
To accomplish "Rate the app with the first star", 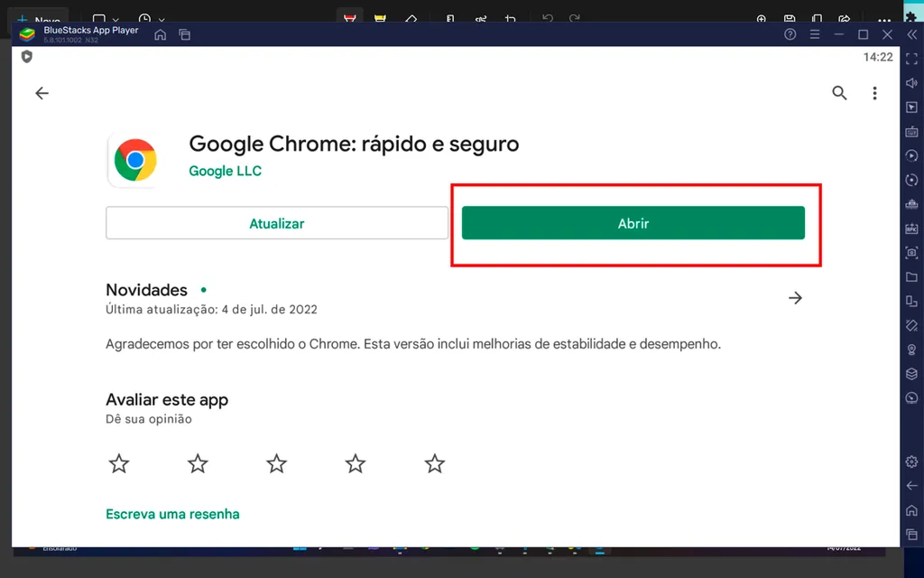I will [x=119, y=463].
